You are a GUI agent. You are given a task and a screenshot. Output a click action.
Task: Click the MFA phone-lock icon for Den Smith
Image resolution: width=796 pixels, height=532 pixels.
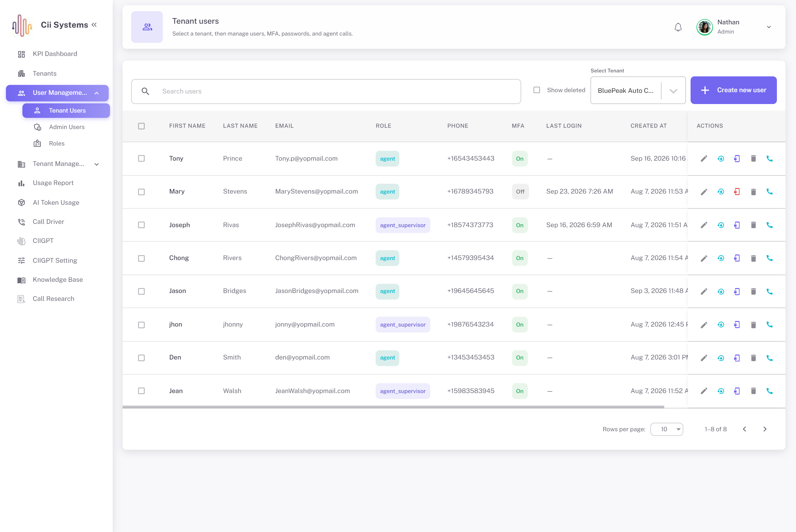coord(737,358)
